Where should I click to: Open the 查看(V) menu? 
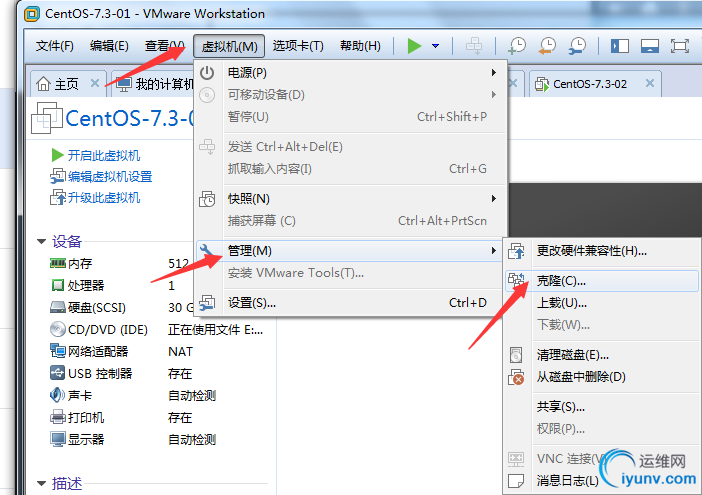(164, 46)
